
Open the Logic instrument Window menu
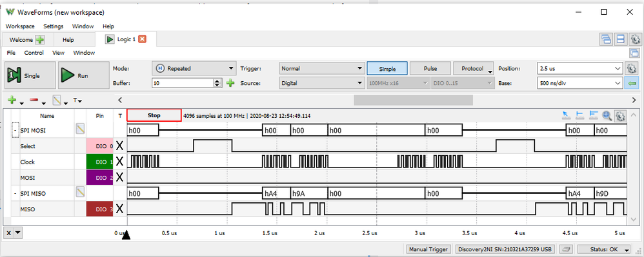pyautogui.click(x=84, y=53)
